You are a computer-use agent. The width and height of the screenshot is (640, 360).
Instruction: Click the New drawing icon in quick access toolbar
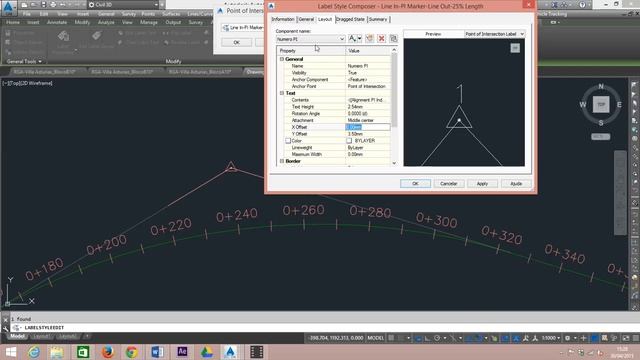[24, 4]
